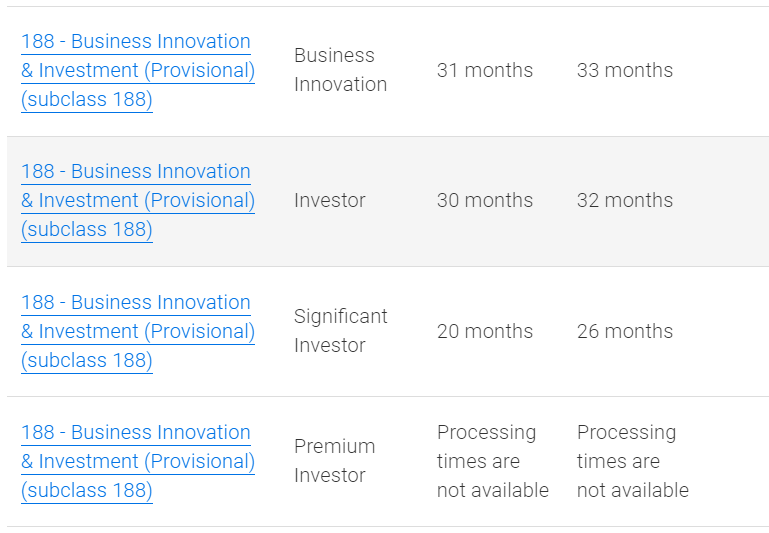The width and height of the screenshot is (769, 533).
Task: Open the subclass 188 link for Business Innovation stream
Action: click(x=137, y=70)
